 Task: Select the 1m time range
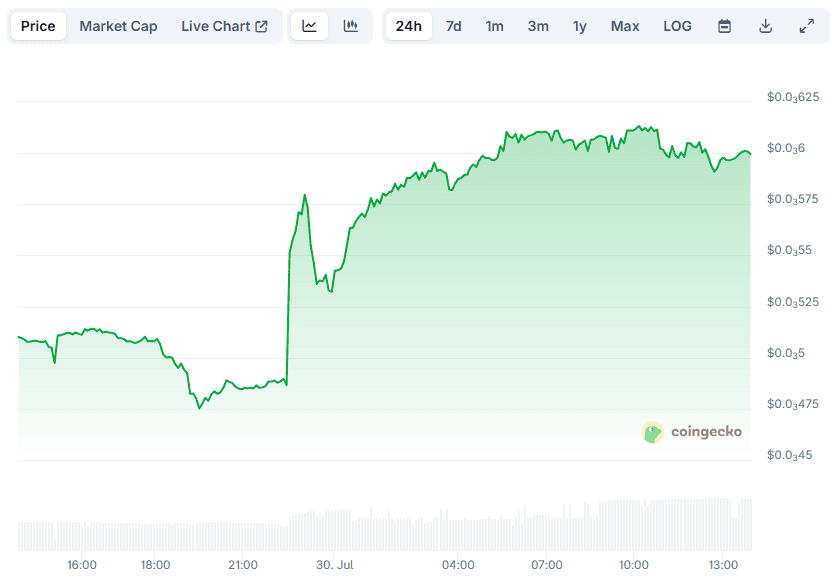494,26
